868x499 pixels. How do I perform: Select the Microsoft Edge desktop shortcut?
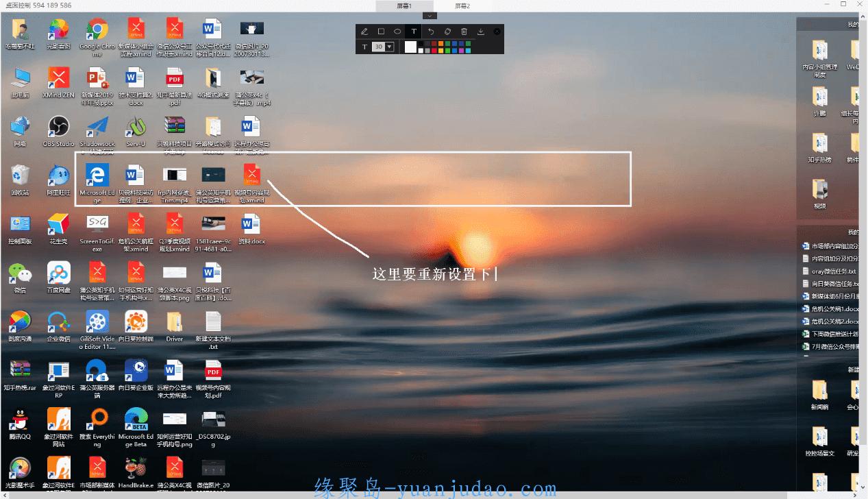click(x=97, y=180)
